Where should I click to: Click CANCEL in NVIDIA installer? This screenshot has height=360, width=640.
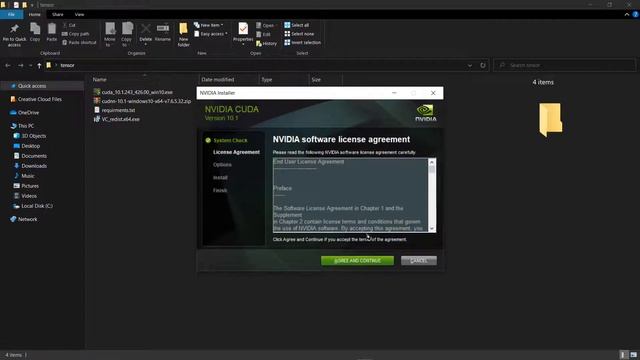click(x=418, y=261)
